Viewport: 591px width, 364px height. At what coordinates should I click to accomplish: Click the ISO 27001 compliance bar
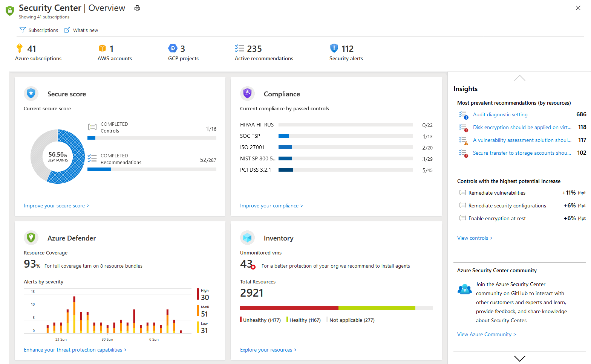coord(345,147)
